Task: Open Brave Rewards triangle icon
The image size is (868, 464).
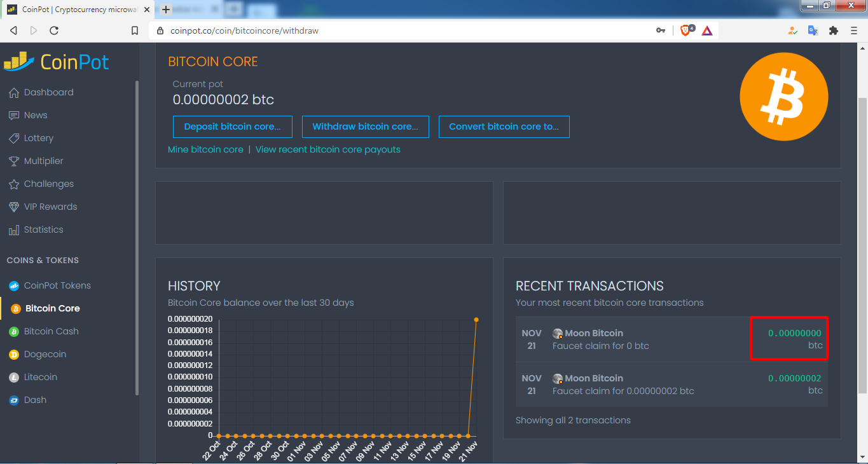Action: (707, 31)
